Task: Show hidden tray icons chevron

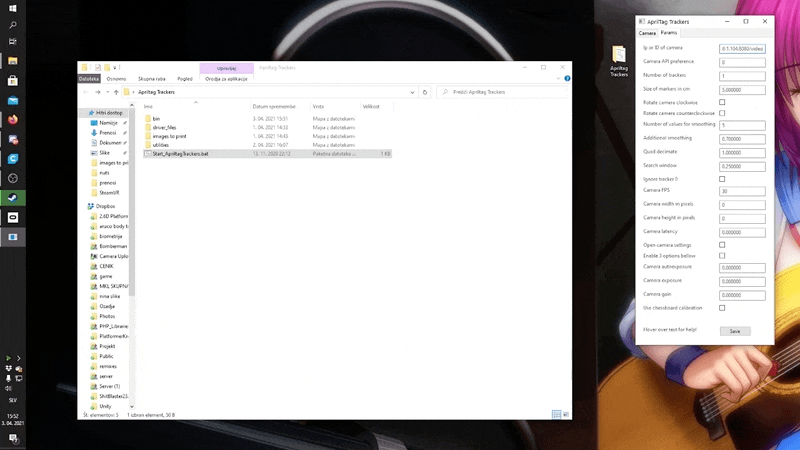Action: tap(18, 358)
